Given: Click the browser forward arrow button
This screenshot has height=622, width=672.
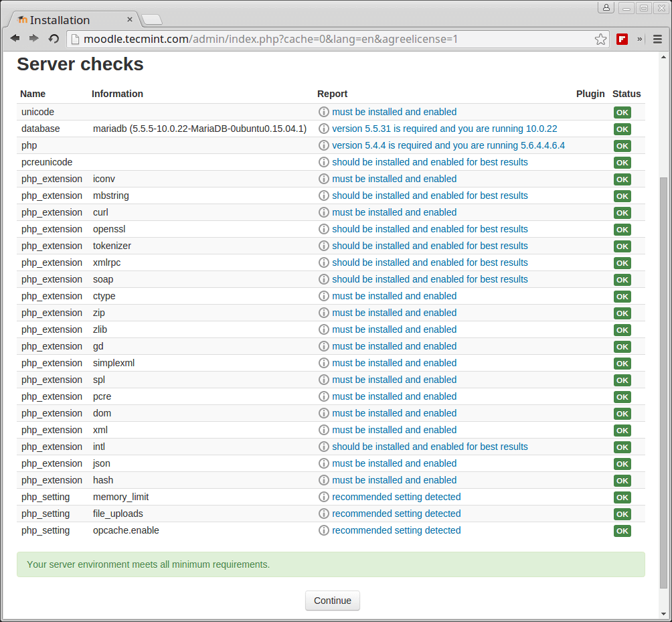Looking at the screenshot, I should tap(34, 39).
